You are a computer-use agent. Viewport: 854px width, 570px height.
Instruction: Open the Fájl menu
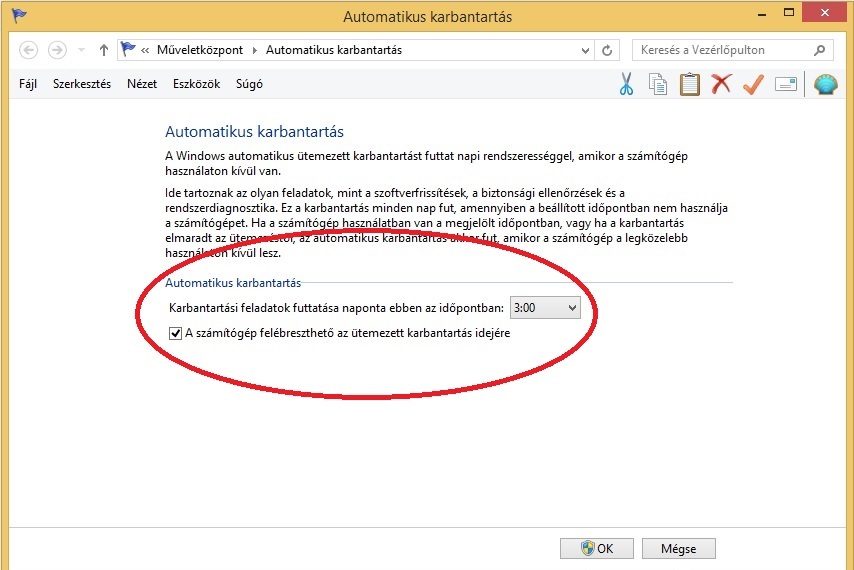tap(28, 84)
